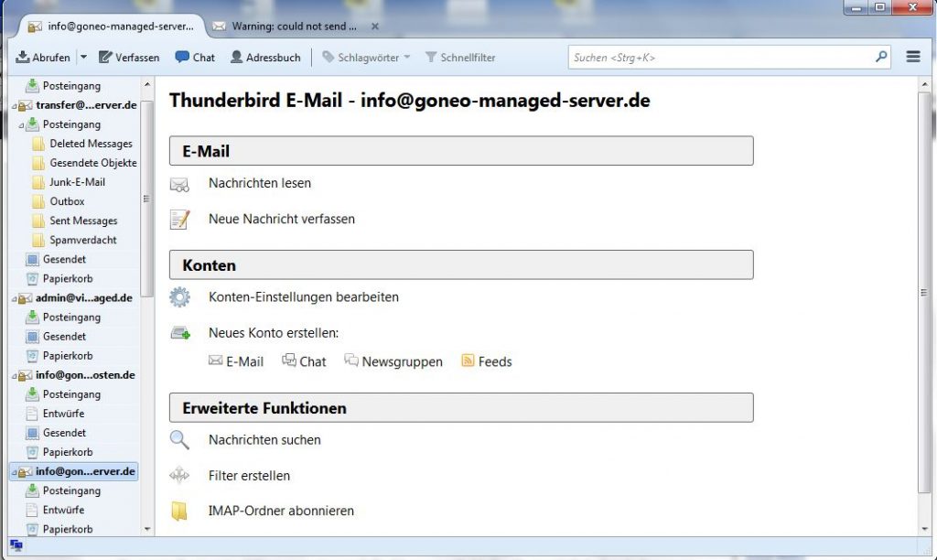This screenshot has height=560, width=937.
Task: Click the Abrufen download icon
Action: [23, 58]
